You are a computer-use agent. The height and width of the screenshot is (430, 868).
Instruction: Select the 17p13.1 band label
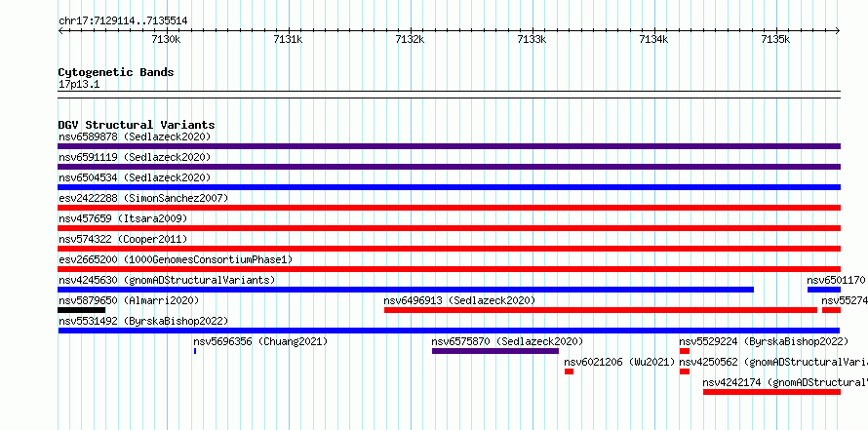(79, 85)
